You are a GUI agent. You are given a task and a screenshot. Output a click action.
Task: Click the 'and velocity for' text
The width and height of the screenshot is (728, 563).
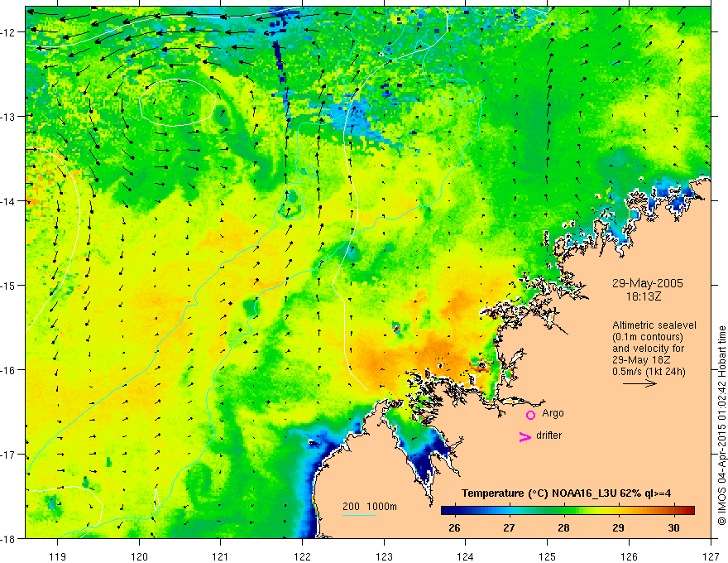click(x=648, y=349)
